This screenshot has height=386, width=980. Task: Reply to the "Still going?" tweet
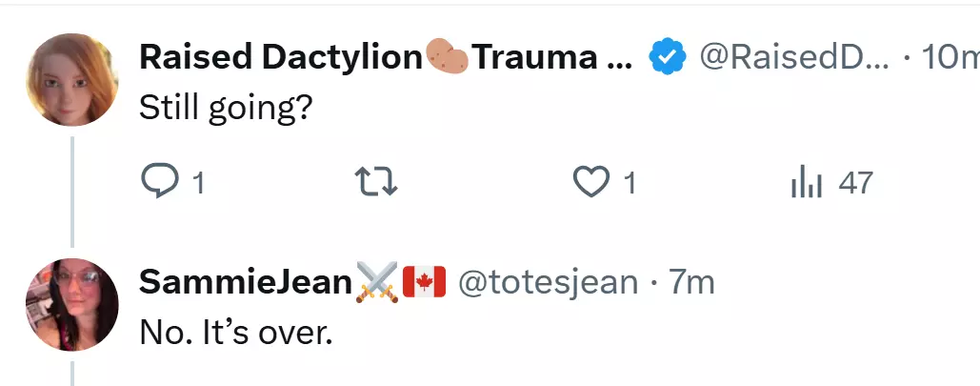pyautogui.click(x=155, y=182)
